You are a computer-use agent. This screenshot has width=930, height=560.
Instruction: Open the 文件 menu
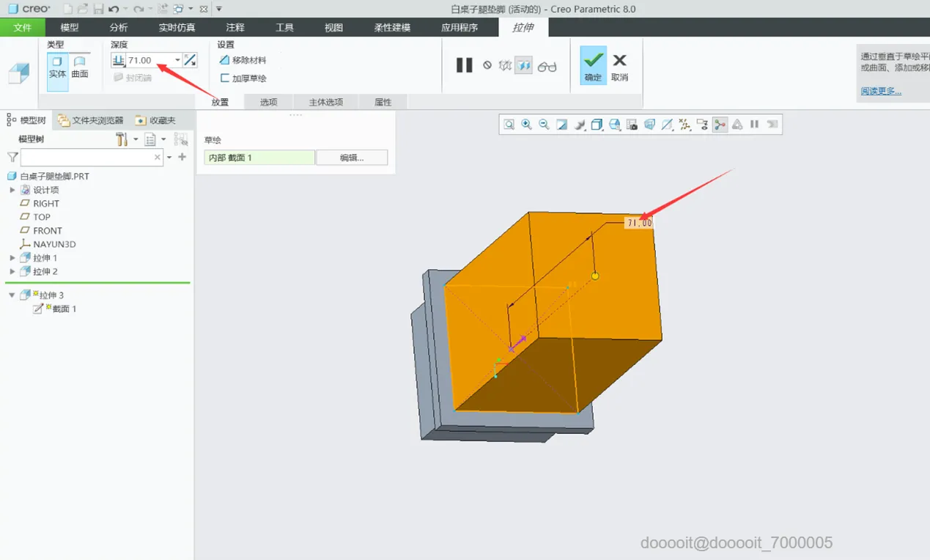(23, 28)
